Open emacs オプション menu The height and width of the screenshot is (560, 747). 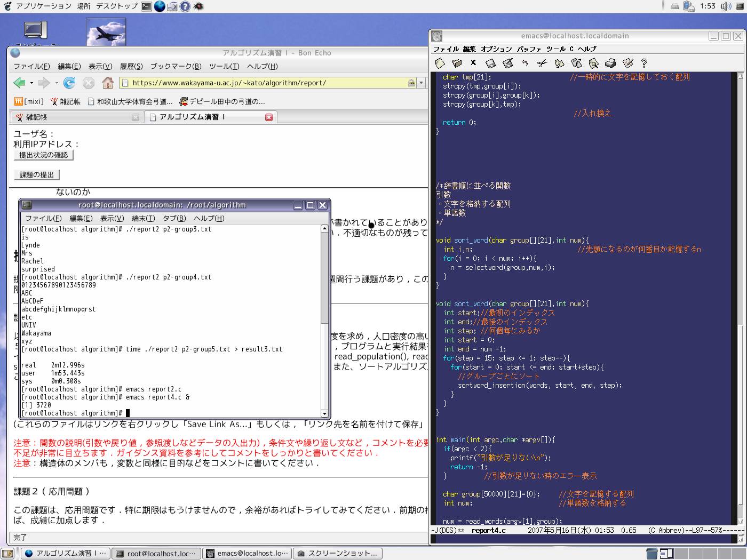point(496,49)
